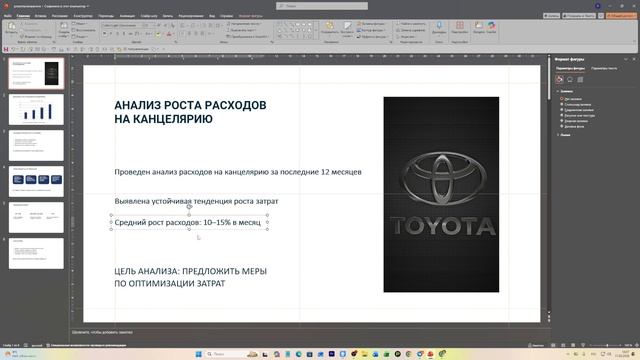The image size is (640, 360).
Task: Open the Add-ins (Надстройки) icon
Action: click(460, 26)
